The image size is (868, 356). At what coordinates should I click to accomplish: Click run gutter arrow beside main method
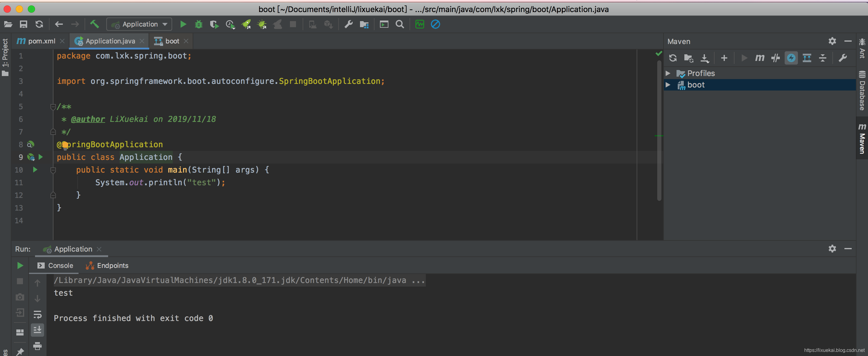(35, 170)
